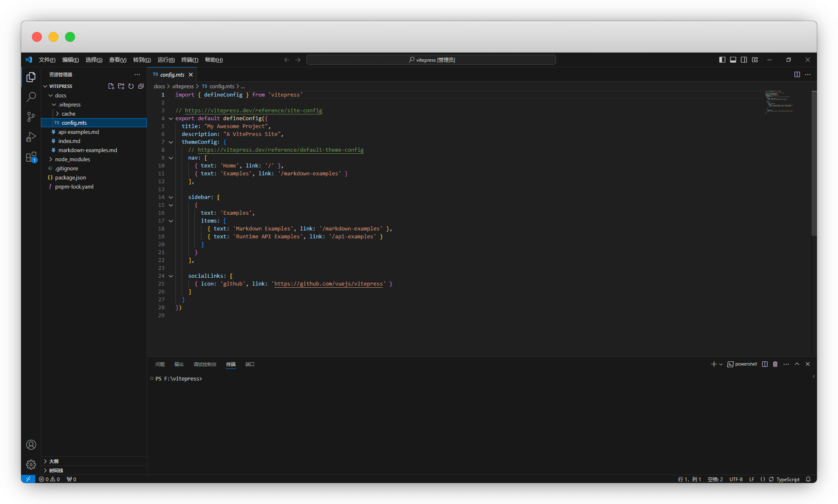The width and height of the screenshot is (838, 504).
Task: Open Run and Debug view
Action: [31, 137]
